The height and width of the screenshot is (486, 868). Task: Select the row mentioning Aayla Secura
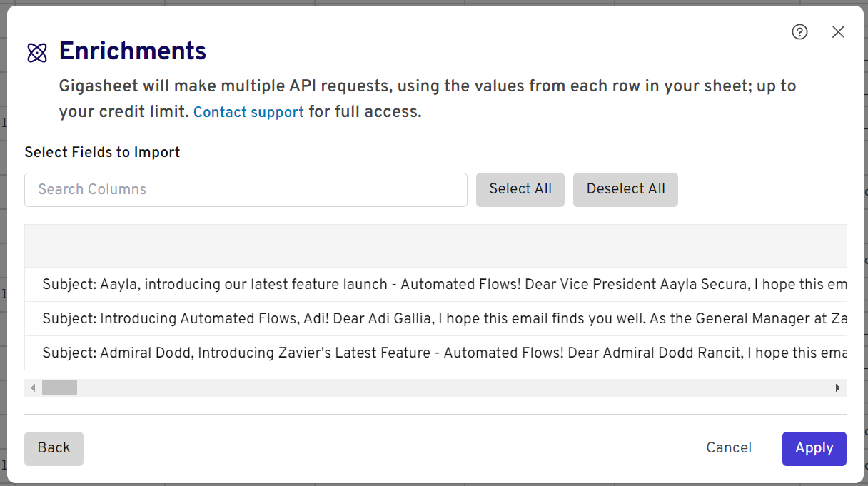point(435,284)
